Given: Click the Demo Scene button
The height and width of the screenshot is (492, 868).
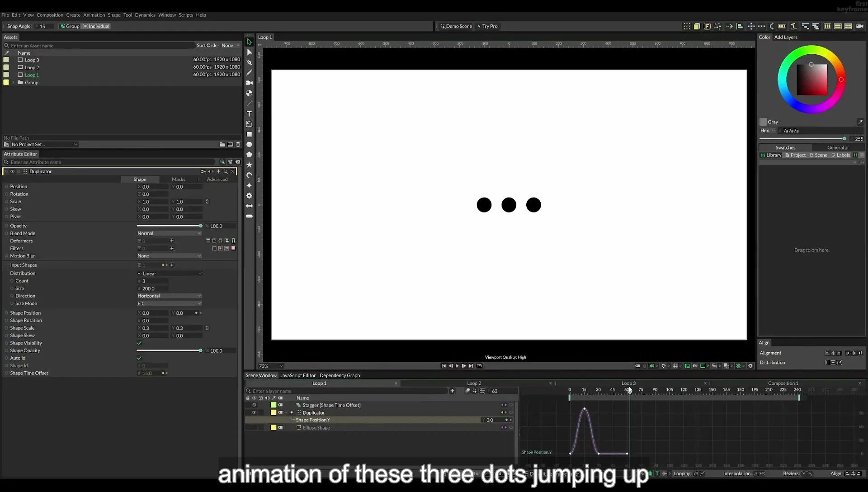Looking at the screenshot, I should point(456,26).
